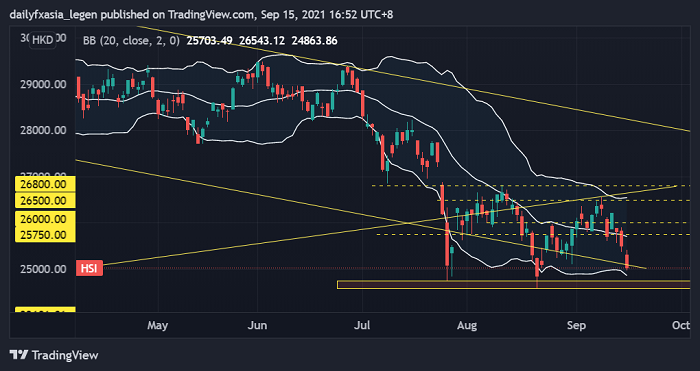The height and width of the screenshot is (371, 700).
Task: Click the latest red candlestick near 25000
Action: [627, 260]
